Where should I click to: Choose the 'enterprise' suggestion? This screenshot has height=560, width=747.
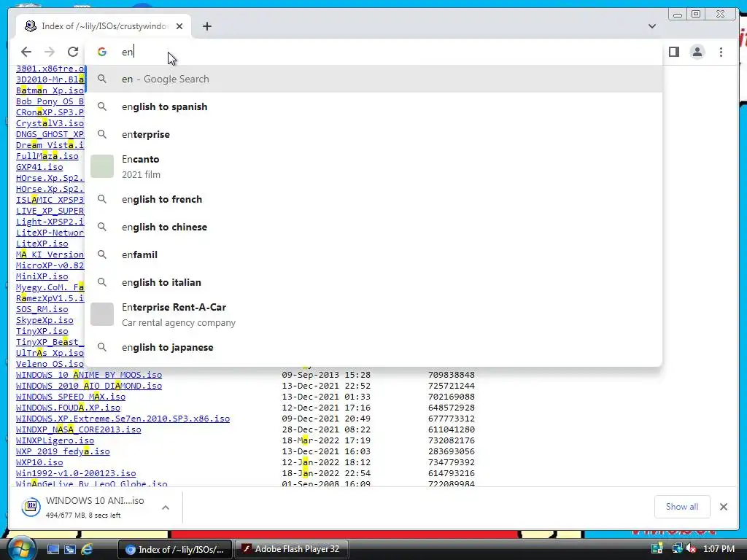[x=373, y=134]
